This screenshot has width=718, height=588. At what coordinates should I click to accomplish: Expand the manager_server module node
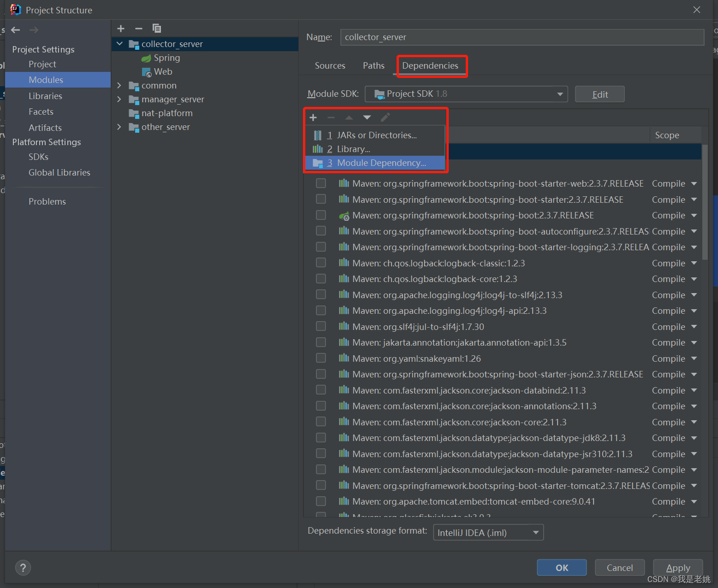point(119,100)
